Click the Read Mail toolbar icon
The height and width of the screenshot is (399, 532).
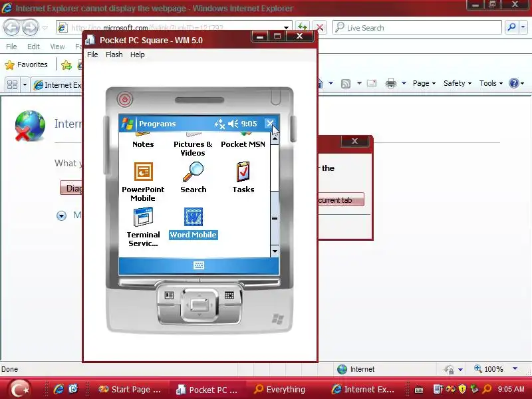(x=372, y=83)
